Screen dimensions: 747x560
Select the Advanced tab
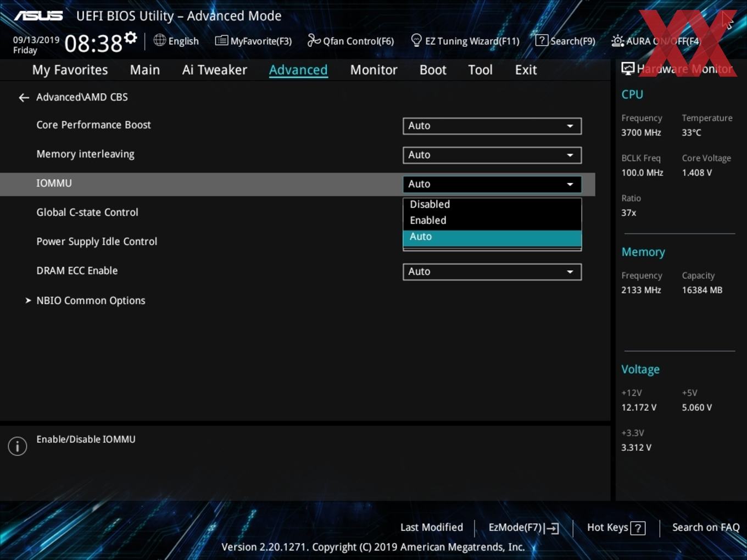pos(298,70)
